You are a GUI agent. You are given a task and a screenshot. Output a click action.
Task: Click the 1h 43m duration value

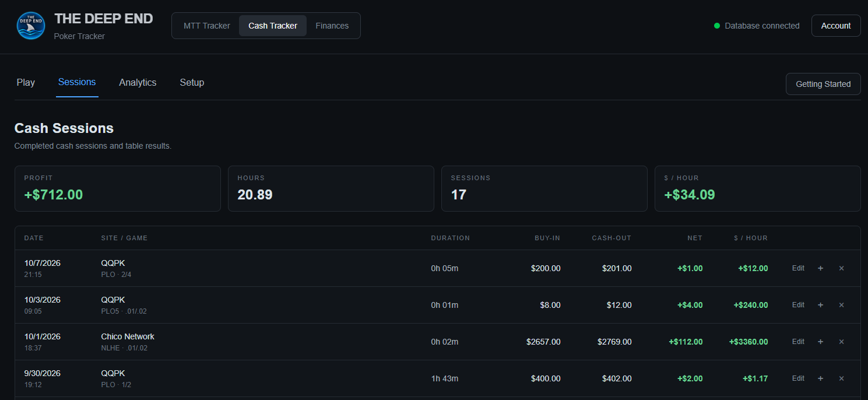click(x=445, y=378)
